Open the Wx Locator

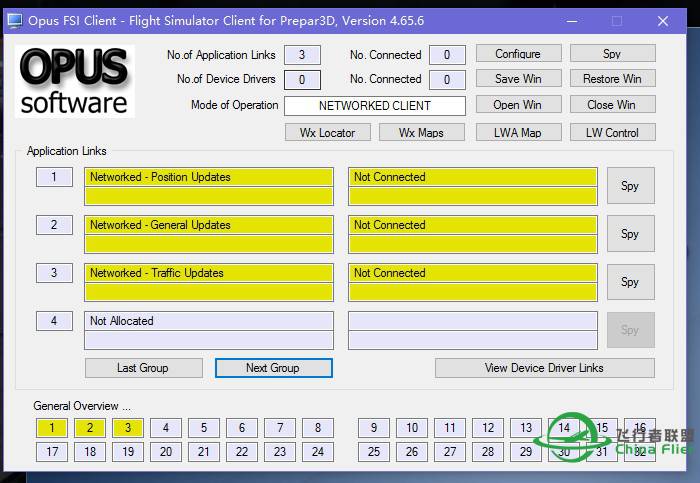(328, 133)
